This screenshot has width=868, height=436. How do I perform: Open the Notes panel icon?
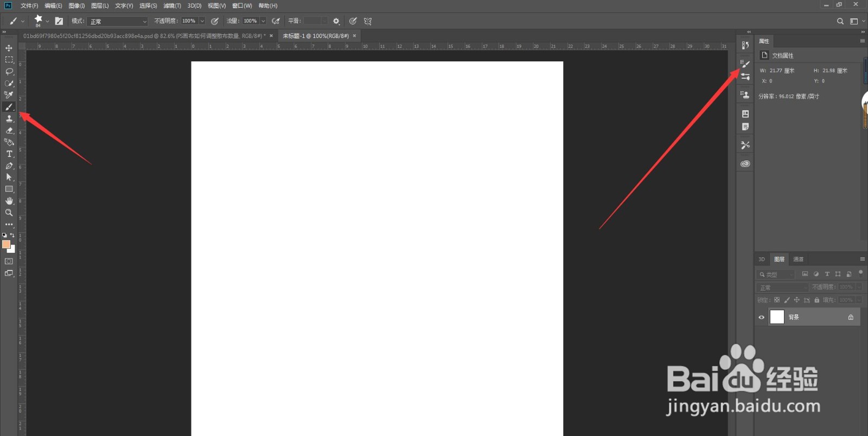(745, 127)
